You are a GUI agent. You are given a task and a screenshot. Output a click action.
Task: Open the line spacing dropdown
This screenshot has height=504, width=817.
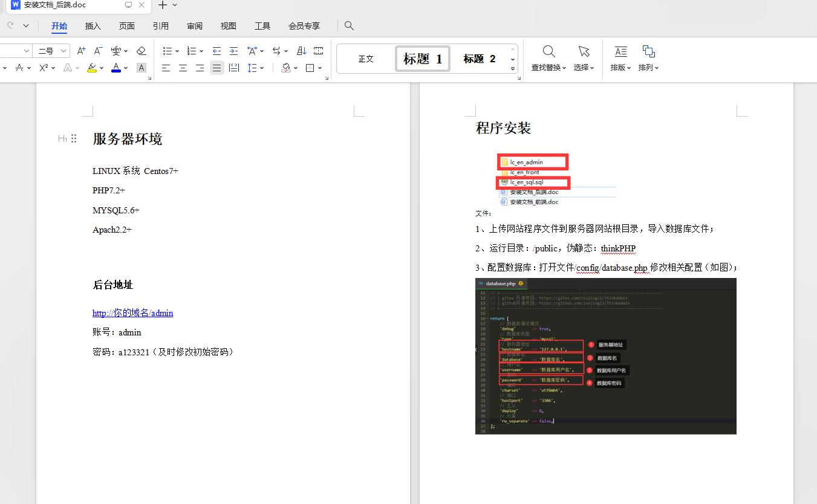(x=253, y=68)
